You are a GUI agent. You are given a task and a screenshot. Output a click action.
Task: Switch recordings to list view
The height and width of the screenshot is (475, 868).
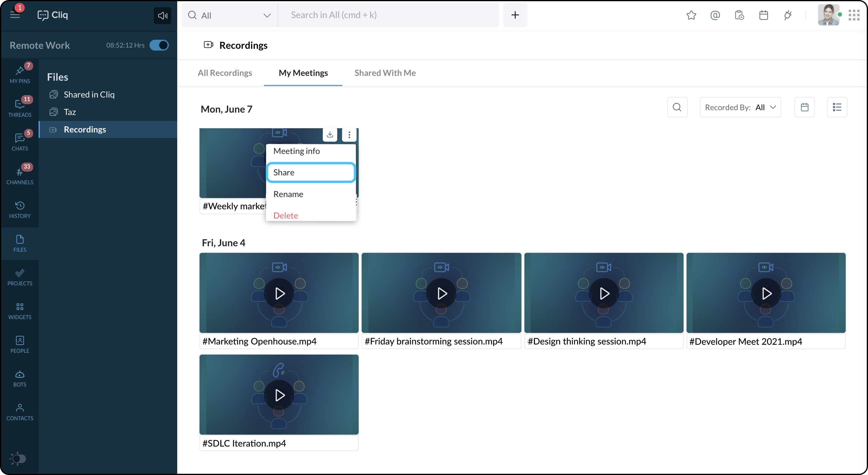837,107
